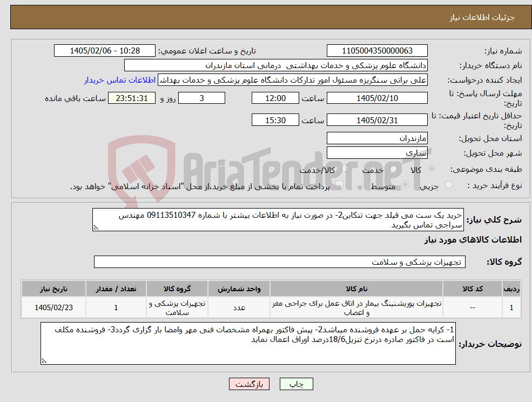The image size is (532, 402).
Task: Click the remaining days field showing 3
Action: (x=201, y=98)
